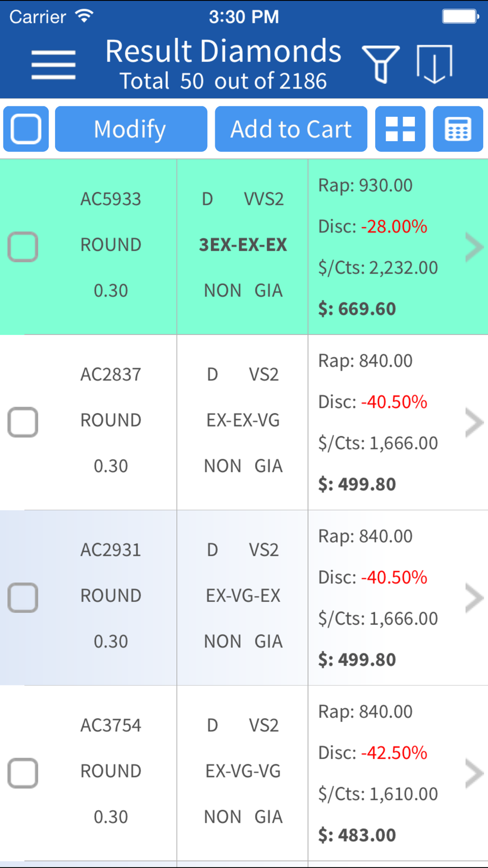The image size is (488, 868).
Task: Check the box for diamond AC2931
Action: click(x=23, y=598)
